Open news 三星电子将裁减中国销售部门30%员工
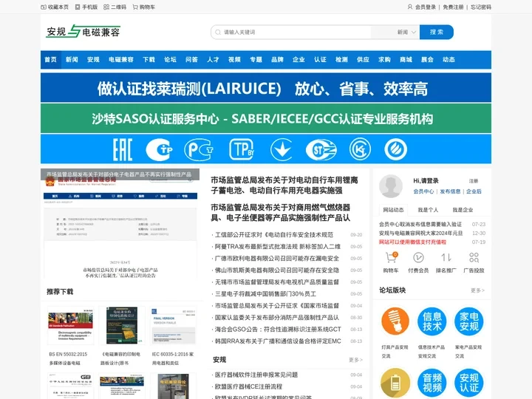Viewport: 532px width, 399px height. click(266, 294)
